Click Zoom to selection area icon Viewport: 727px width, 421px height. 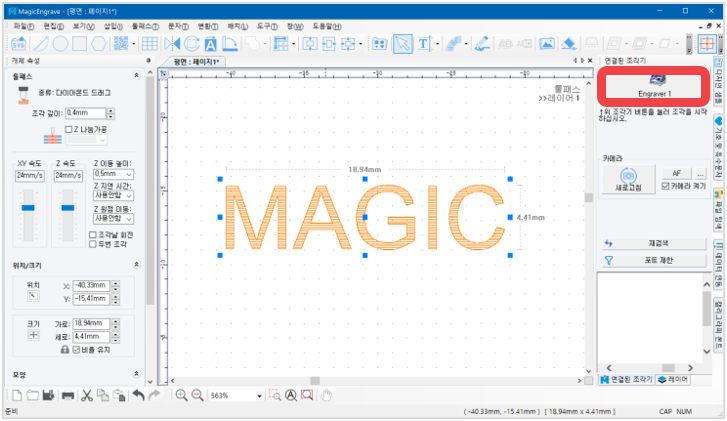275,395
